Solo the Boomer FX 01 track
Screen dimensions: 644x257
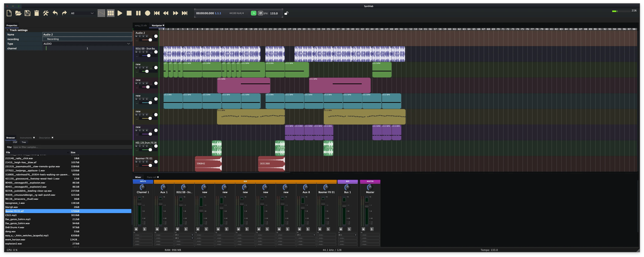[x=140, y=162]
